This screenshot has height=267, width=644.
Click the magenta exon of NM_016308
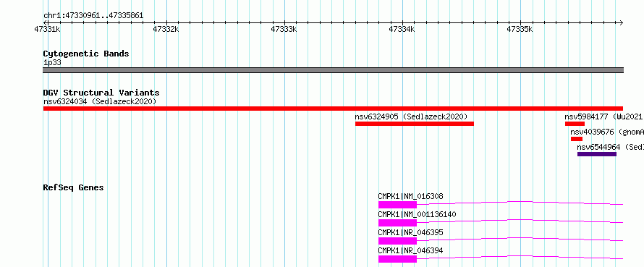point(397,205)
